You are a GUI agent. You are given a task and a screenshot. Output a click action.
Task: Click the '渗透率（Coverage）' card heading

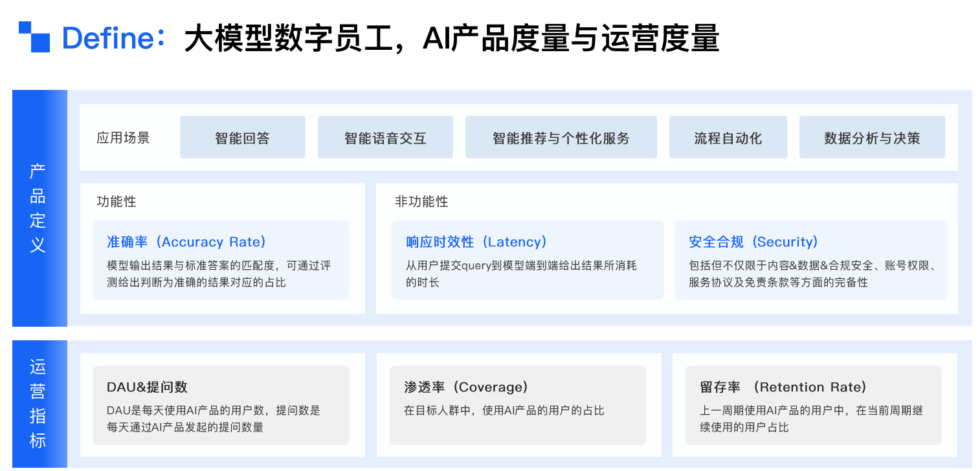(x=466, y=387)
